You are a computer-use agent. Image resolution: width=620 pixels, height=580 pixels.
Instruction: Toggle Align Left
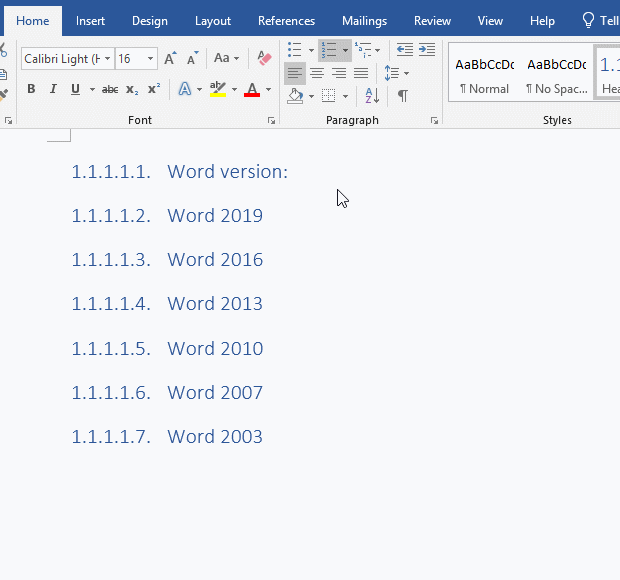(295, 73)
